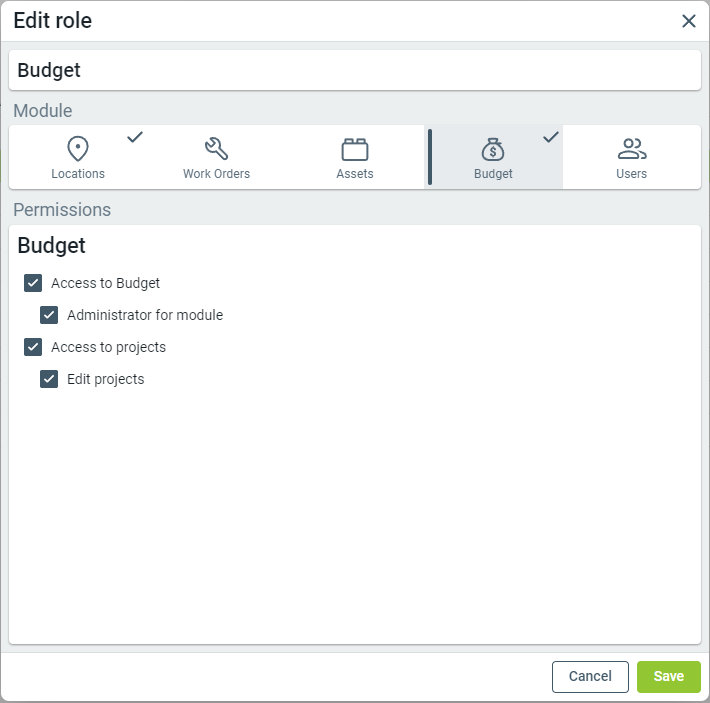This screenshot has width=710, height=703.
Task: Choose the Assets box icon
Action: [355, 149]
